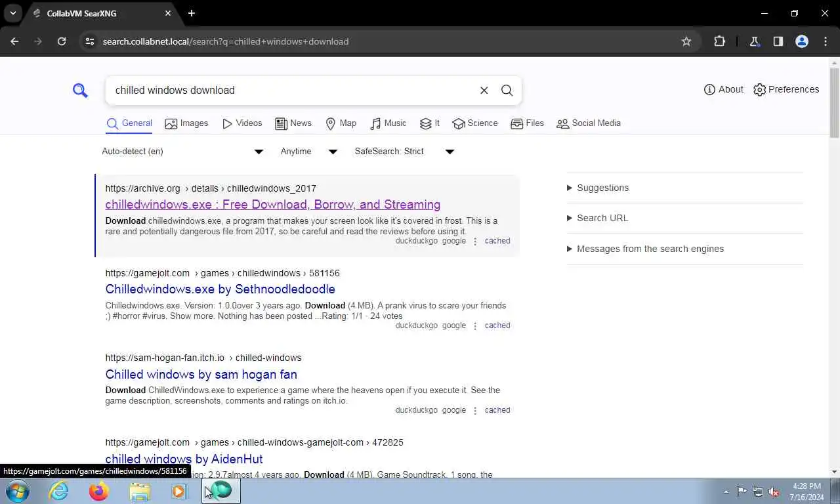Click the SearXNG magnifier logo

pos(80,91)
